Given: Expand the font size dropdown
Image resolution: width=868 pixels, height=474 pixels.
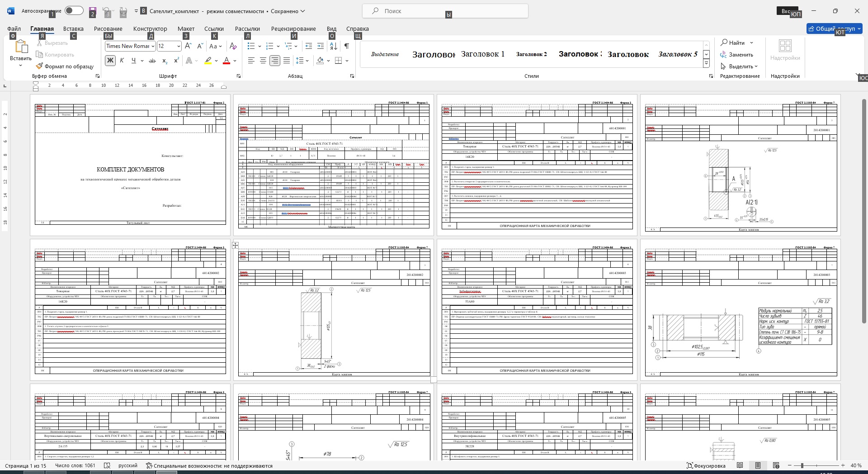Looking at the screenshot, I should 179,46.
